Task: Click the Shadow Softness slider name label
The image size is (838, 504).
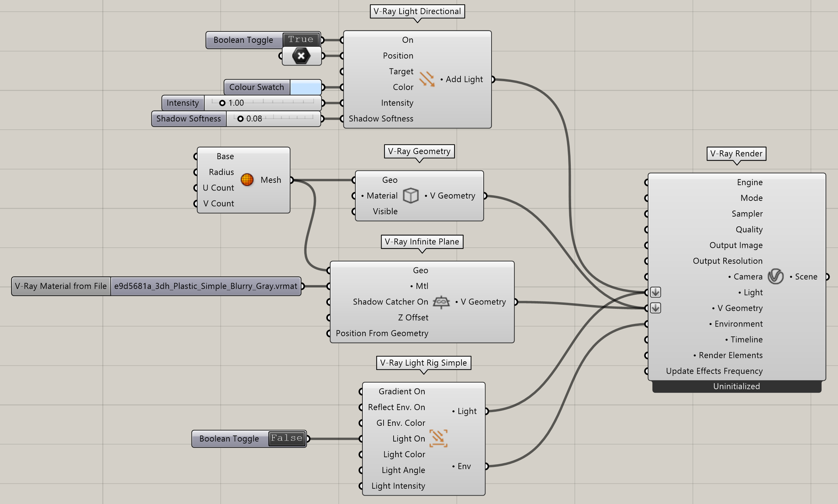Action: click(189, 119)
